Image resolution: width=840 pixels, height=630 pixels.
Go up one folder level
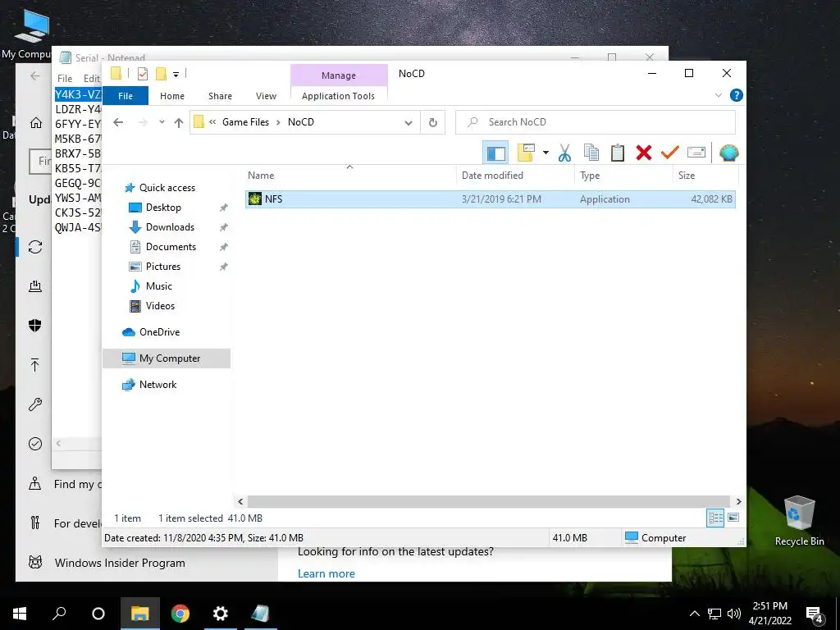179,122
